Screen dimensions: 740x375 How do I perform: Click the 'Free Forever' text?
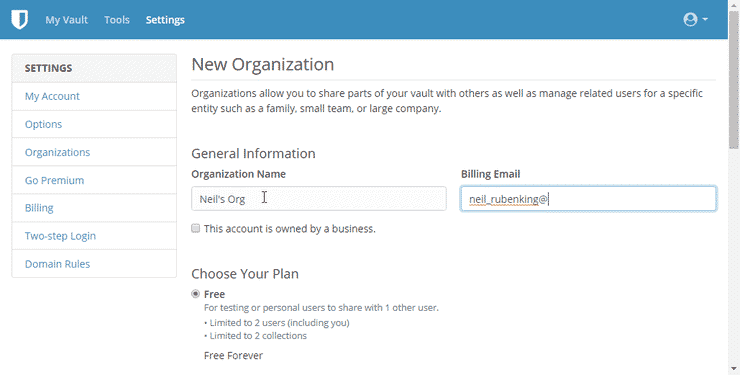point(233,356)
